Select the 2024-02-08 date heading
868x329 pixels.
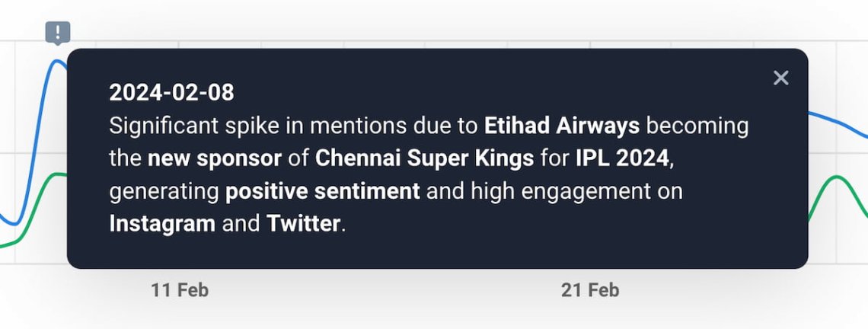click(171, 93)
